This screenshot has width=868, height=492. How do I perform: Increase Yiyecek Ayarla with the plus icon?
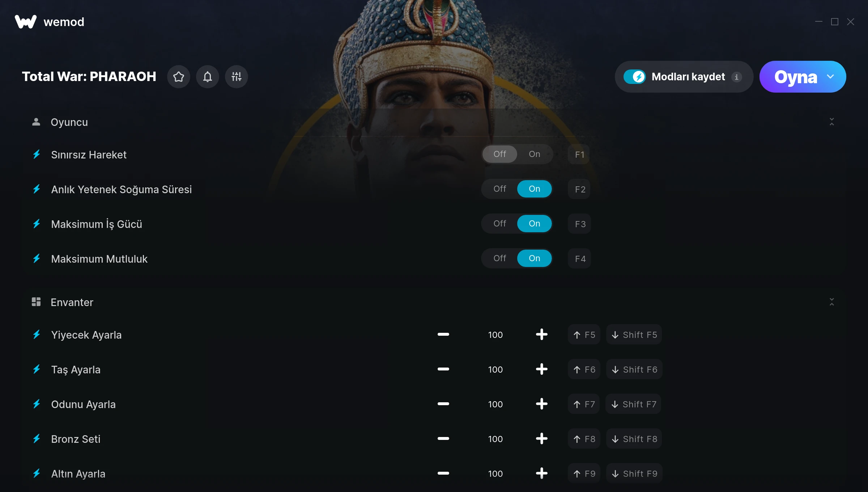click(x=541, y=335)
